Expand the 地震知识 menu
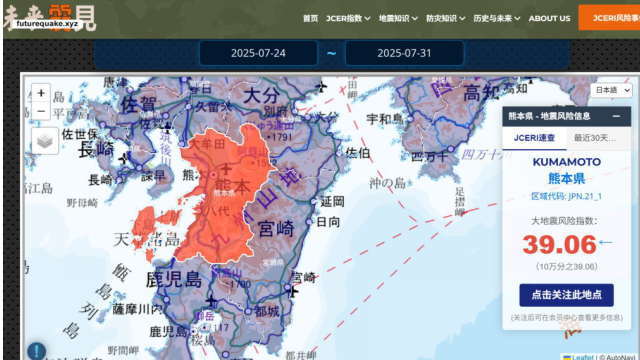 click(x=398, y=18)
